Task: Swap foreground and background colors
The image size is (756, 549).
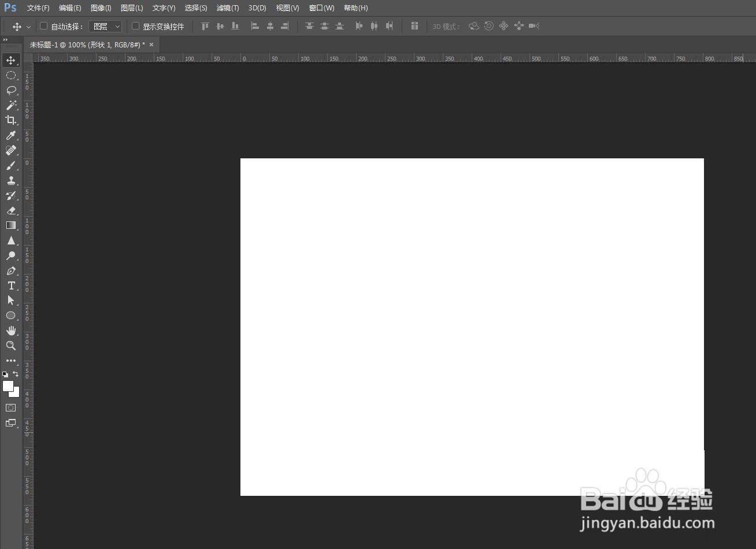Action: tap(16, 374)
